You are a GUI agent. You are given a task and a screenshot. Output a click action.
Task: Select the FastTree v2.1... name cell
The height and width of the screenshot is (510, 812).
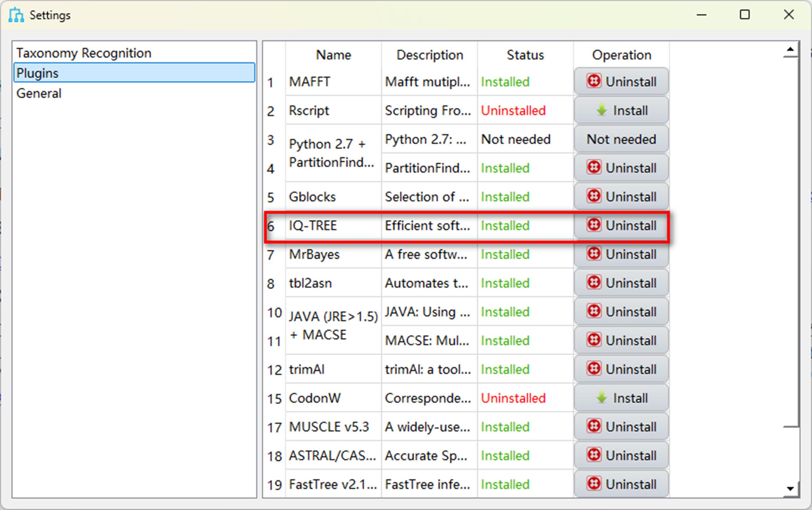click(x=334, y=484)
